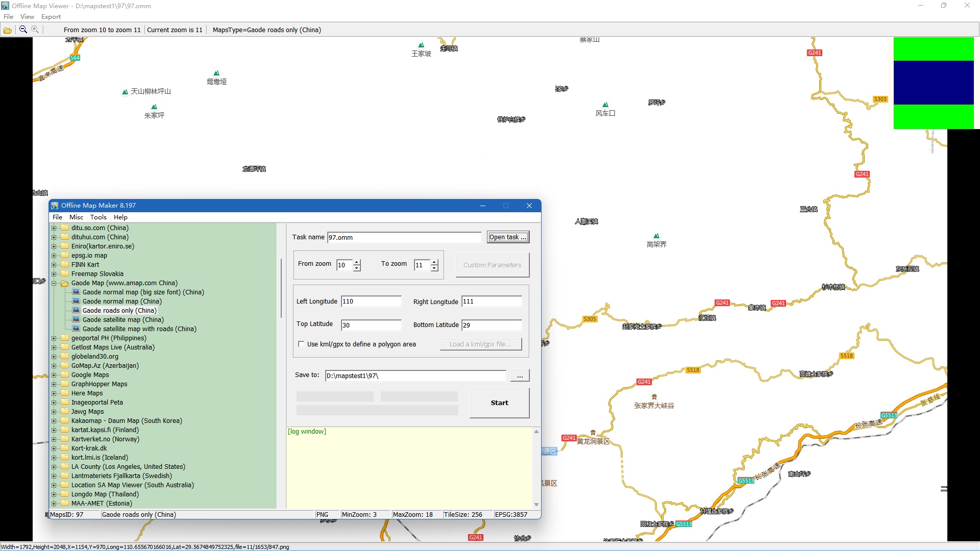
Task: Click the Right Longitude input field
Action: tap(492, 302)
